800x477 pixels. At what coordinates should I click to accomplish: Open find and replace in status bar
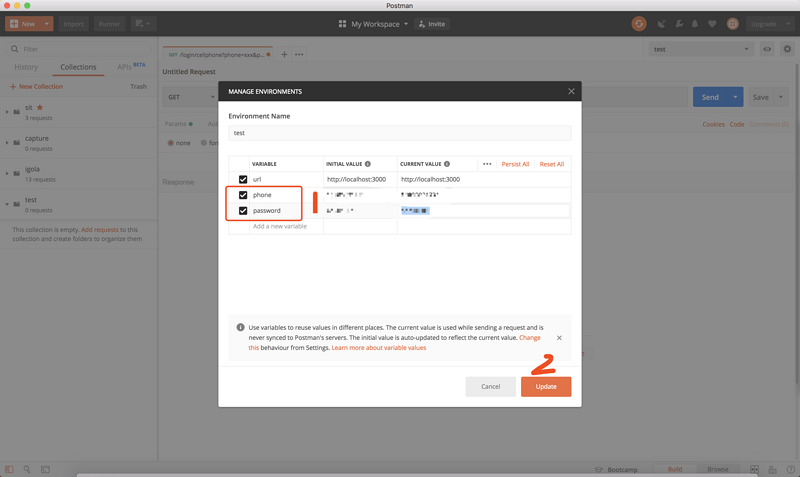(27, 469)
